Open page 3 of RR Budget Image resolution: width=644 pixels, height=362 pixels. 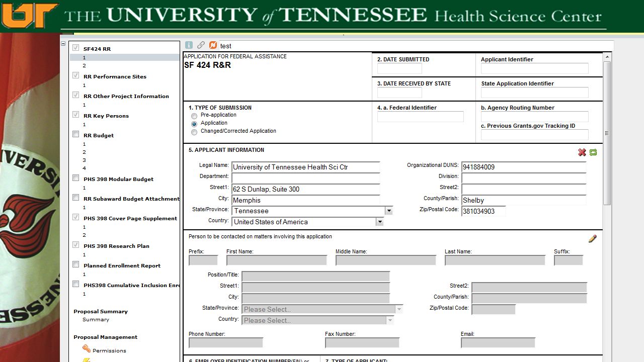pos(85,160)
